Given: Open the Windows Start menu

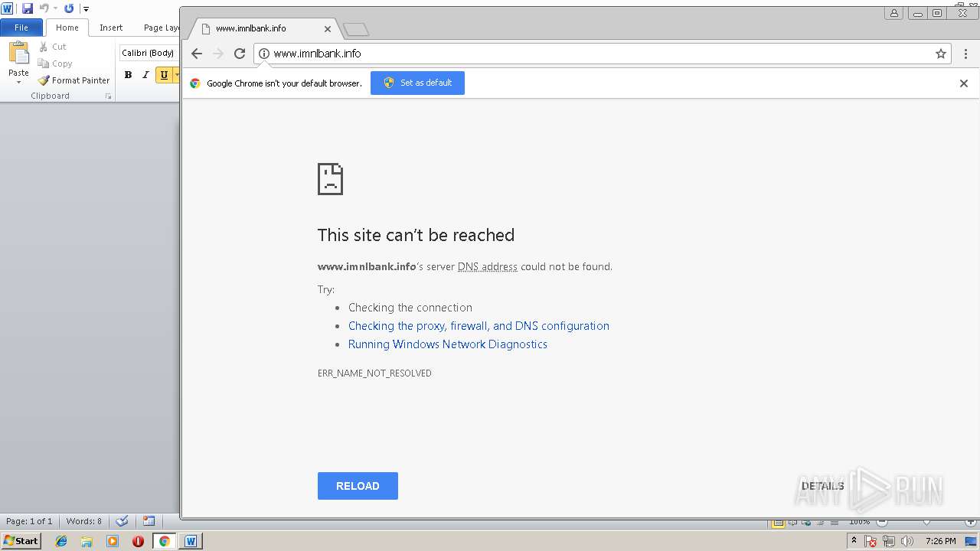Looking at the screenshot, I should point(21,541).
